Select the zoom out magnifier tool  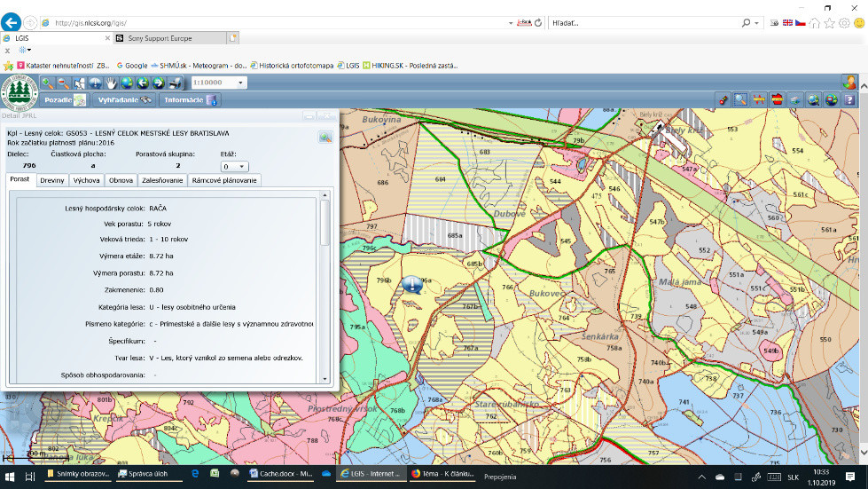point(64,83)
